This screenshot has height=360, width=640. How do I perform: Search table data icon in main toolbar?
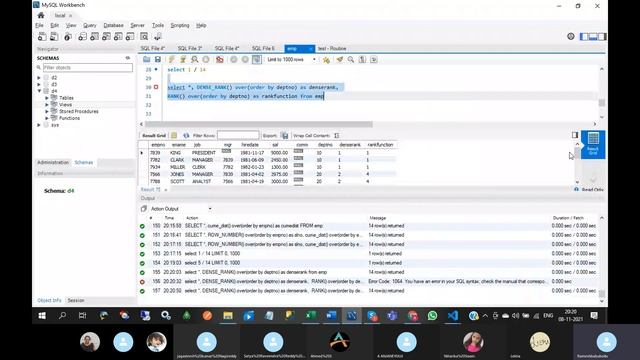click(x=144, y=37)
